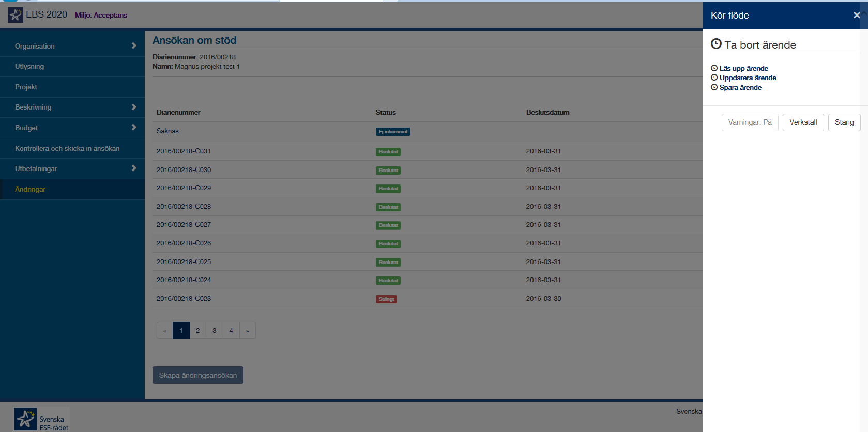
Task: Click the Svenska language link in footer
Action: [x=689, y=411]
